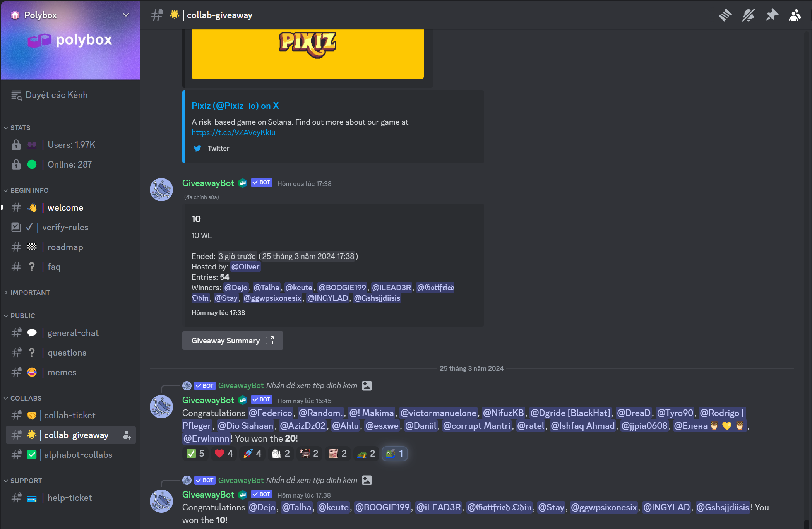Screen dimensions: 812x529
Task: Open the https://t.co/9ZAVeyKklu link
Action: [233, 132]
